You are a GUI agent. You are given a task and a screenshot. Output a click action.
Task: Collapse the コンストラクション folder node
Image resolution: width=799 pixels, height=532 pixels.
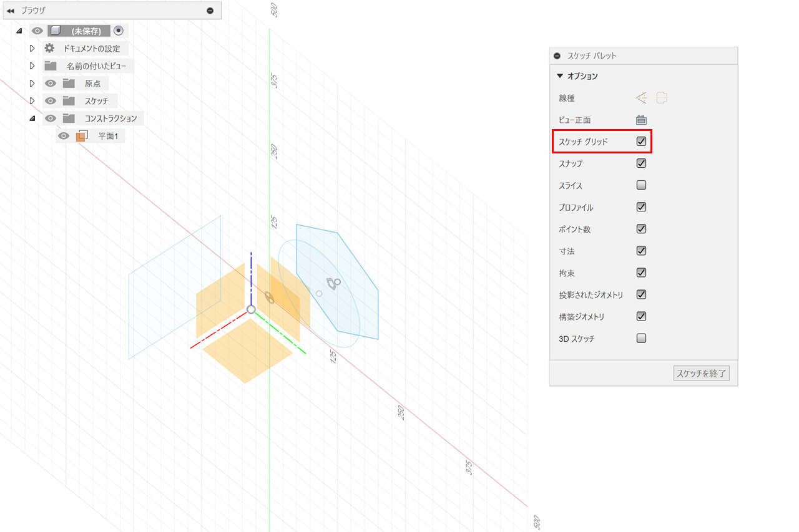[32, 118]
